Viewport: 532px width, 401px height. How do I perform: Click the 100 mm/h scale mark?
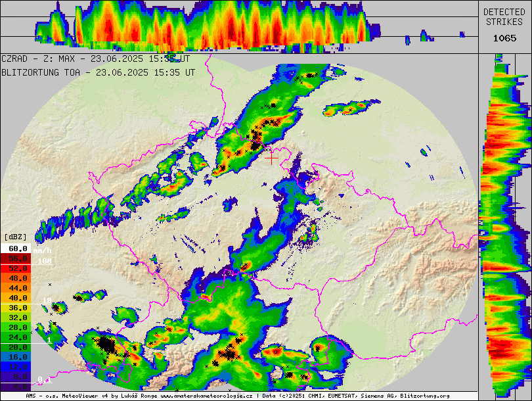click(x=45, y=261)
